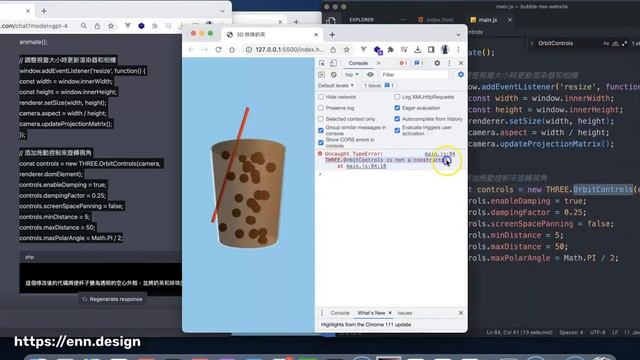This screenshot has width=640, height=360.
Task: Open Default levels dropdown
Action: [x=336, y=86]
